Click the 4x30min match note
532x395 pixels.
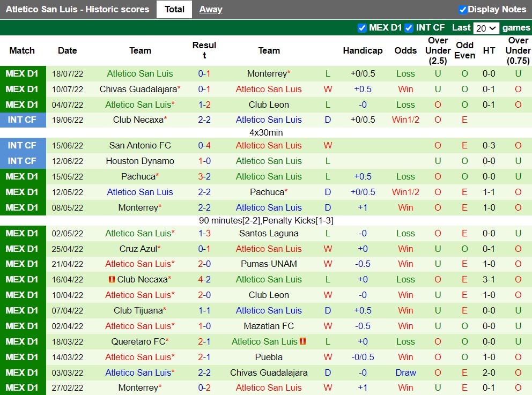tap(266, 132)
